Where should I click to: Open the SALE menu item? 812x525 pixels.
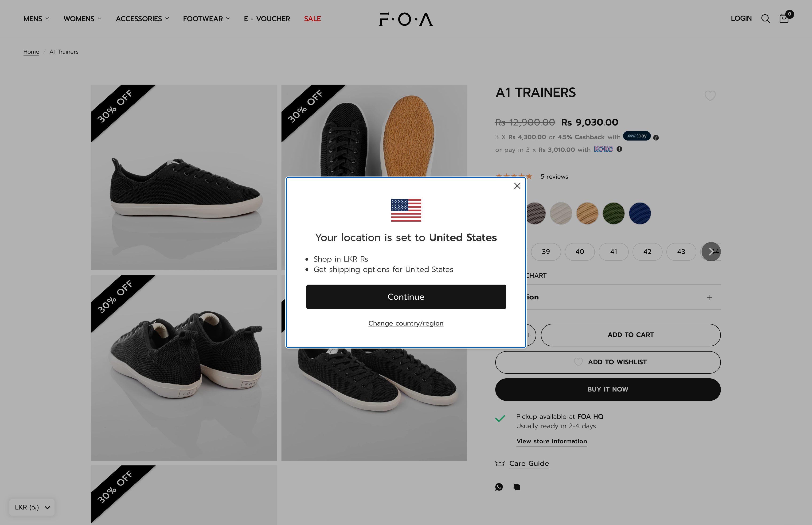tap(312, 19)
